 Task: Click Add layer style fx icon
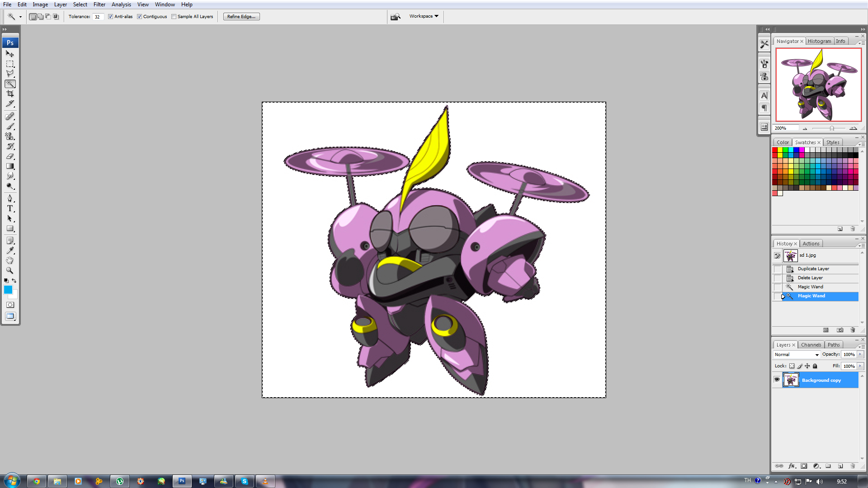792,466
